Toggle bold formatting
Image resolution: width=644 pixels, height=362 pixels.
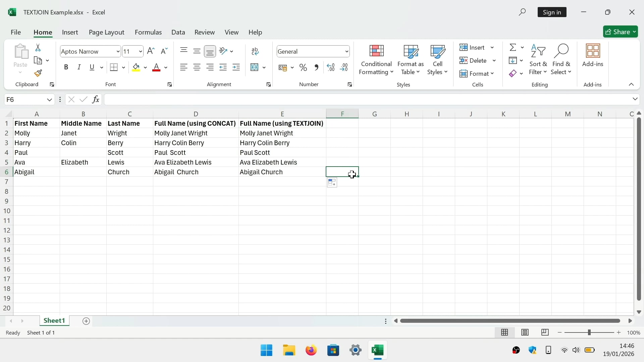[66, 67]
